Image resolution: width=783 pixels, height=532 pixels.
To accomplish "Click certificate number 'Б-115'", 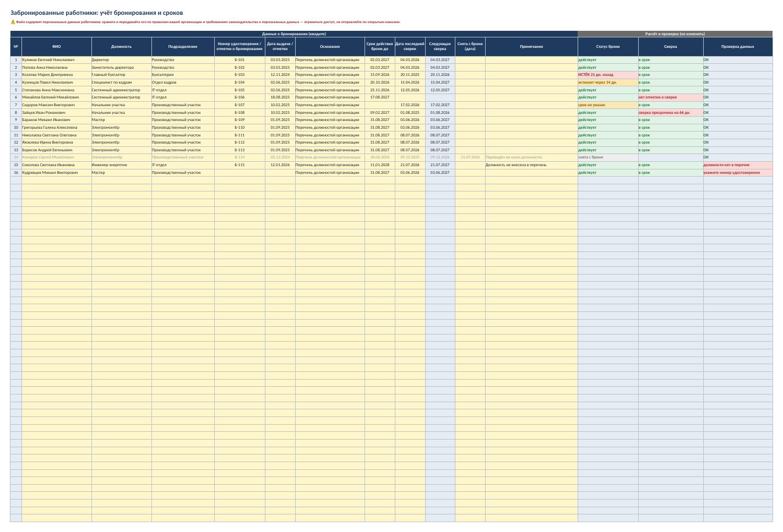I will 240,165.
